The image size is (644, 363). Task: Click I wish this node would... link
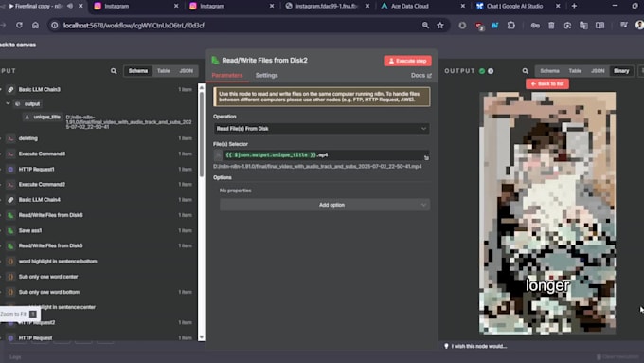479,346
